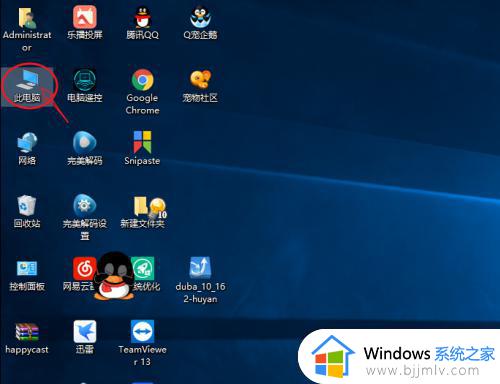Launch the 迅雷 (Thunder) download app

(x=85, y=331)
